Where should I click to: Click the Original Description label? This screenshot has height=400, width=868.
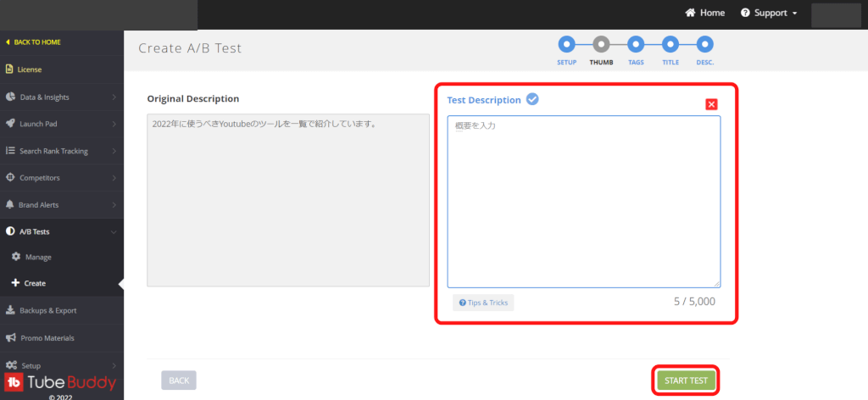coord(193,99)
